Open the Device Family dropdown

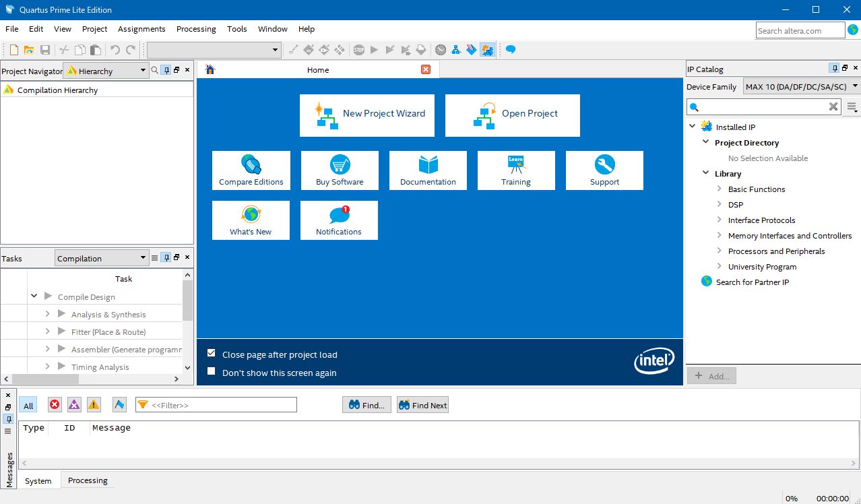point(802,86)
